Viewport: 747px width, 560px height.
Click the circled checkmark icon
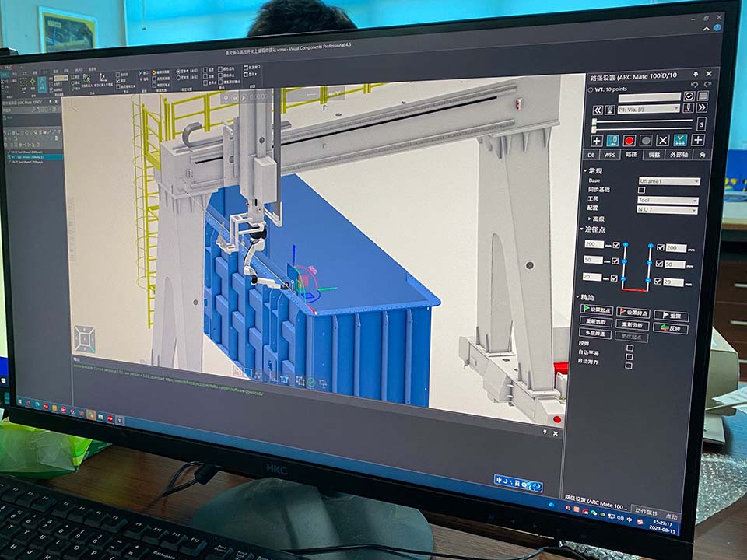[x=689, y=96]
